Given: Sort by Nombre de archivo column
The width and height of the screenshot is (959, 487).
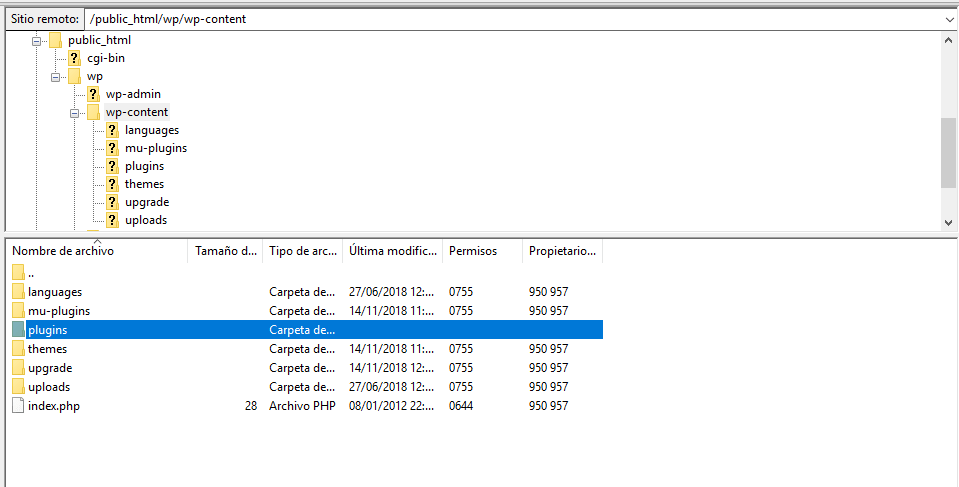Looking at the screenshot, I should pyautogui.click(x=98, y=251).
